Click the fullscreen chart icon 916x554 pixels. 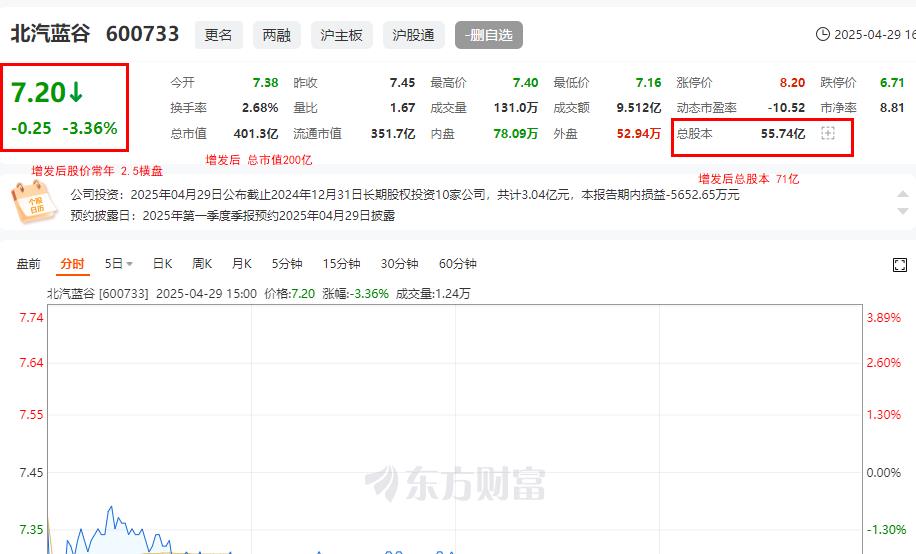coord(900,265)
